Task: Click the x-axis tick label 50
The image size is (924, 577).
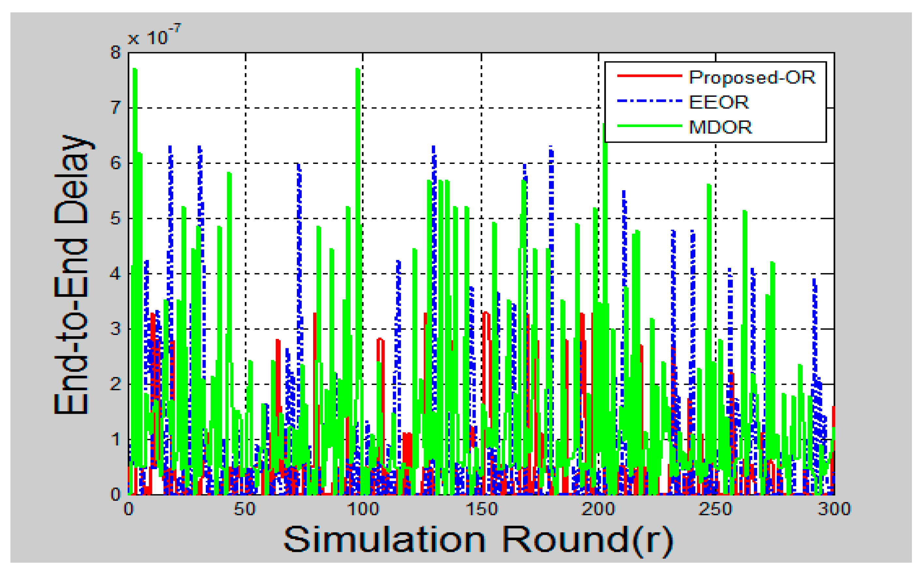Action: coord(245,510)
